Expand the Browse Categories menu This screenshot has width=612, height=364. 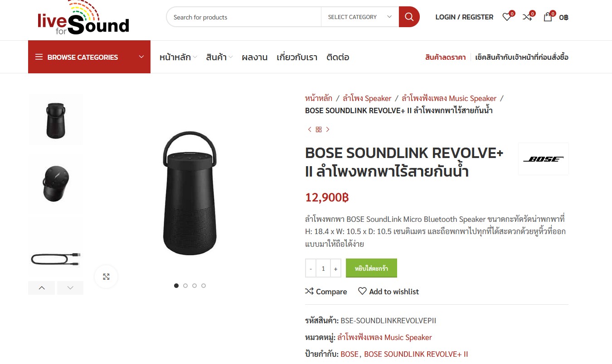coord(89,57)
